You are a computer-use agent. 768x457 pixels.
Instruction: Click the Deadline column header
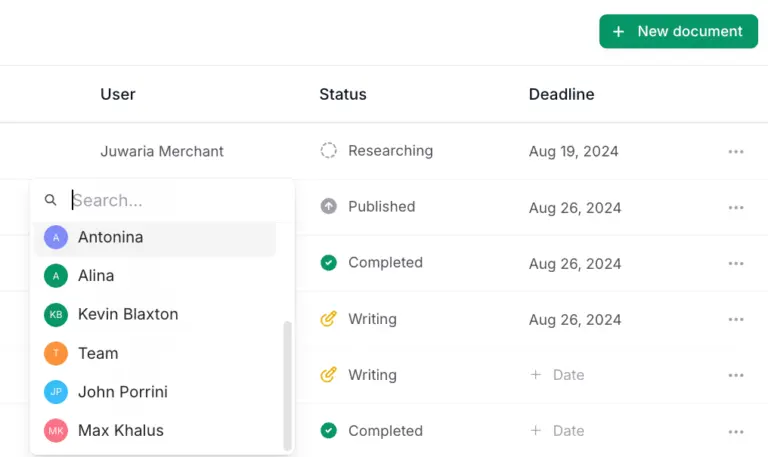pos(561,95)
